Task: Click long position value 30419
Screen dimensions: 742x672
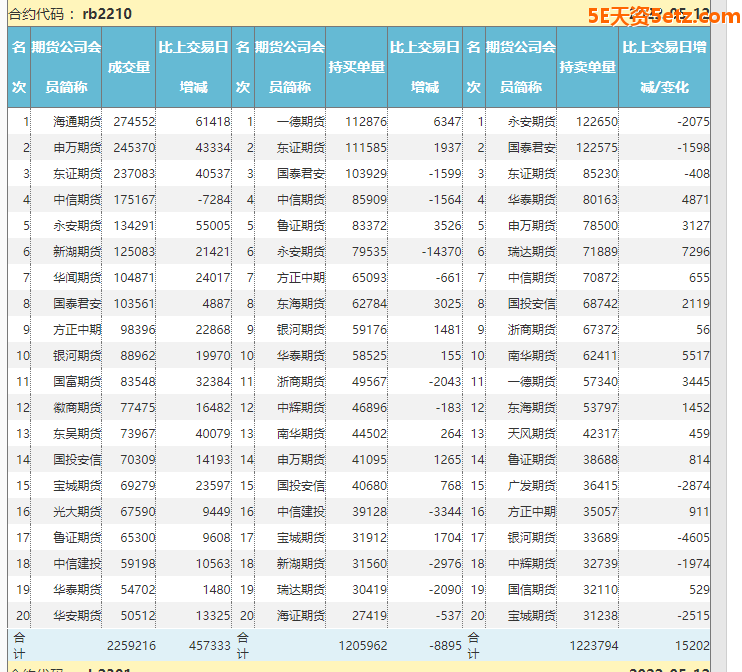Action: (369, 590)
